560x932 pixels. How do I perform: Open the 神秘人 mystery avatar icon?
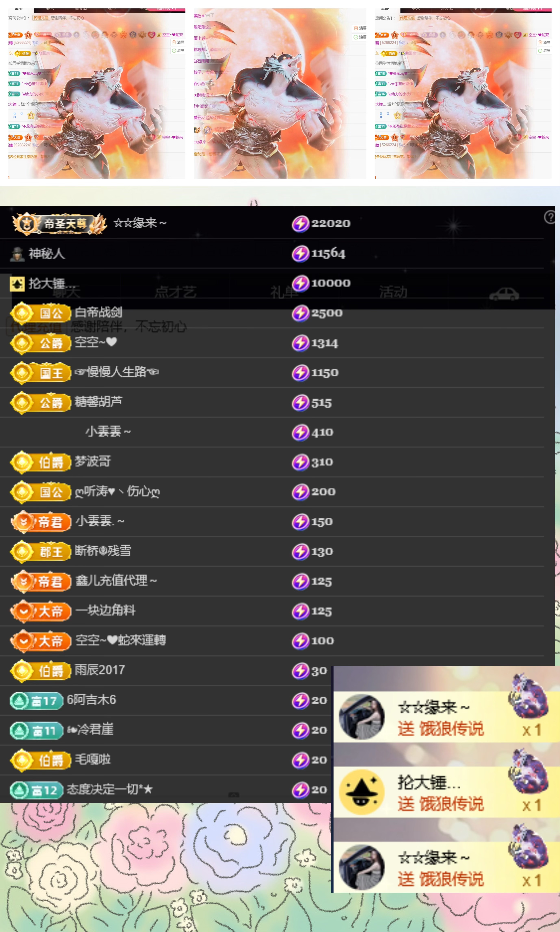[17, 254]
